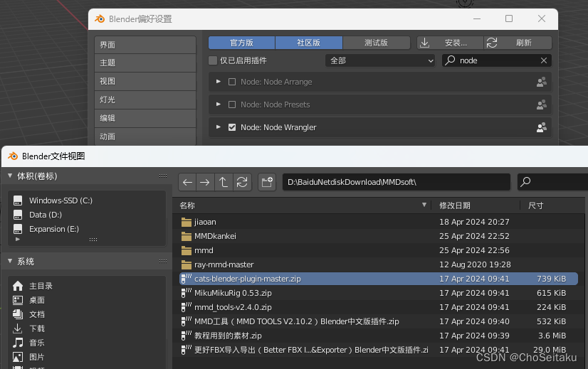Open the MMDkankei folder

coord(379,236)
